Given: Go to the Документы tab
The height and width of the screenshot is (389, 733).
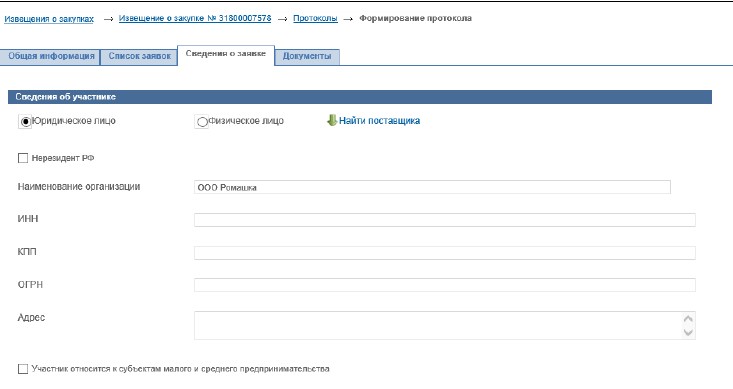Looking at the screenshot, I should (x=307, y=57).
